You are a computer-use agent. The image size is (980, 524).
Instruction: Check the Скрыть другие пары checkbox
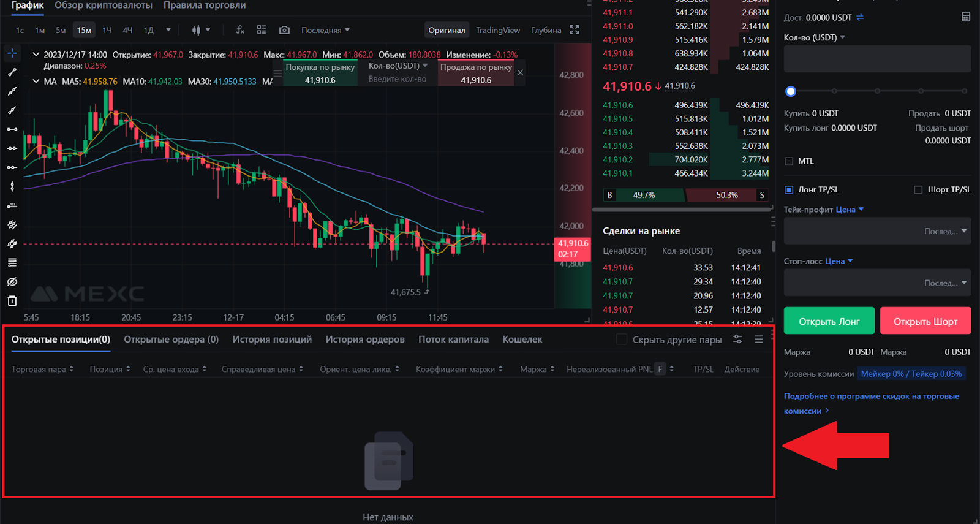coord(622,340)
